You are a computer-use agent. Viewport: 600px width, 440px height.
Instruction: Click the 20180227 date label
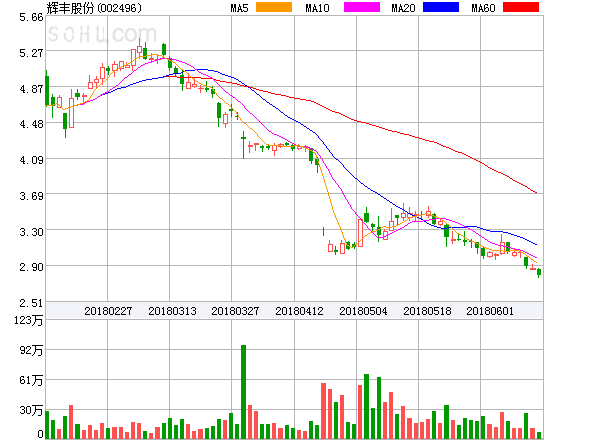coord(108,311)
